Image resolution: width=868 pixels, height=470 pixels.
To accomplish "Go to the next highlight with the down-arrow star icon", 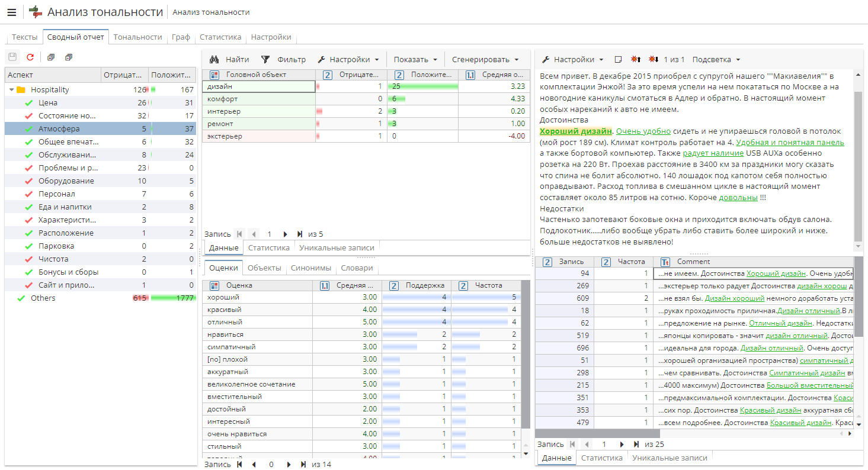I will pos(654,59).
